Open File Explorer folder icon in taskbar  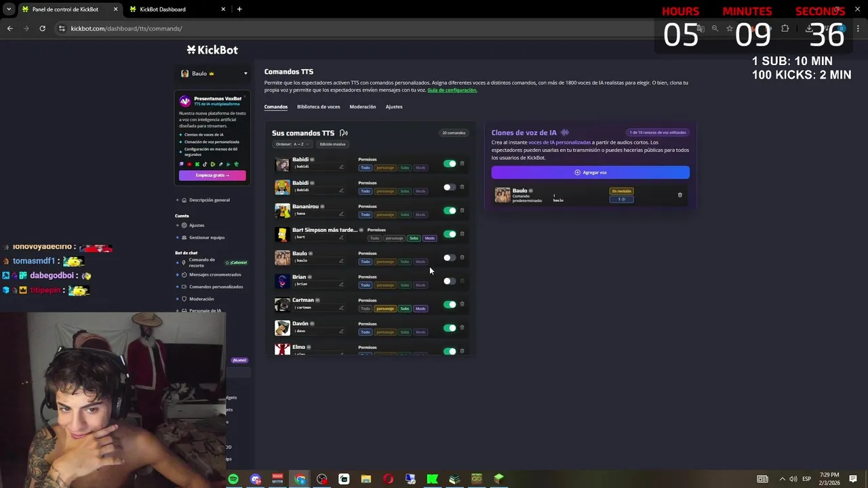pos(366,479)
